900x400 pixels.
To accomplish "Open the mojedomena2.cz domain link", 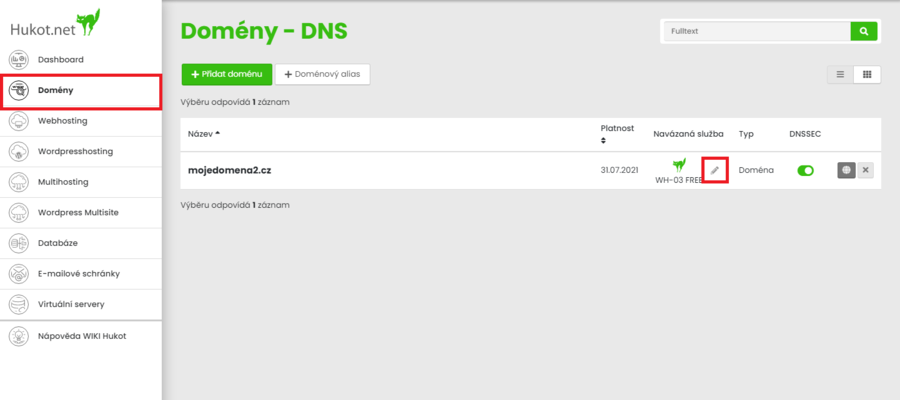I will coord(230,171).
